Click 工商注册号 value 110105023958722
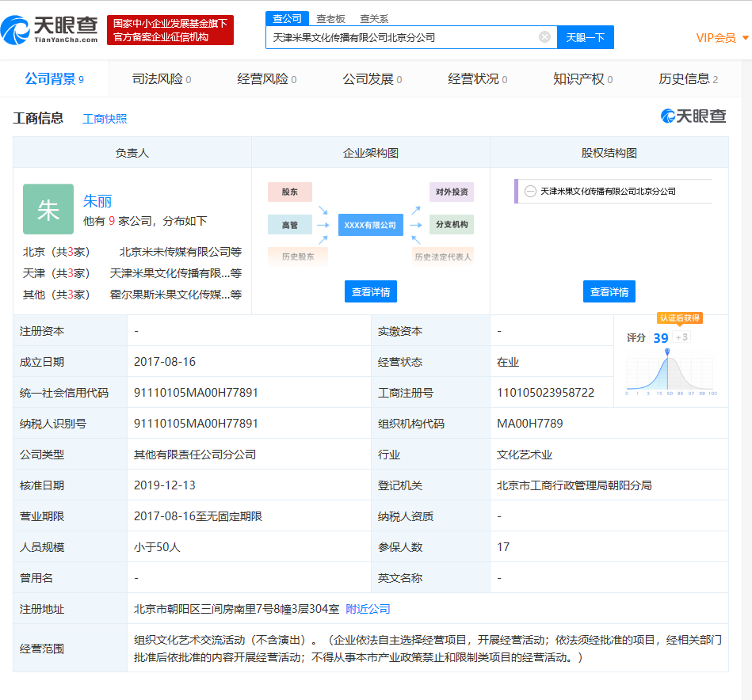 [545, 393]
